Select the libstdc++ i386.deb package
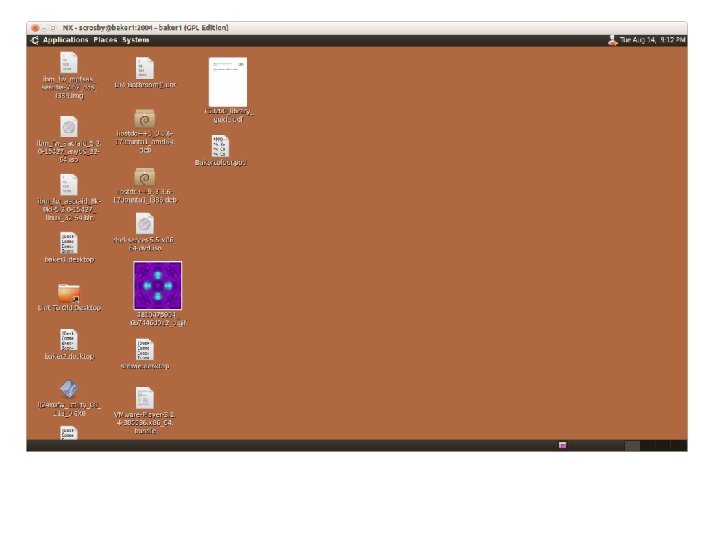 point(145,177)
